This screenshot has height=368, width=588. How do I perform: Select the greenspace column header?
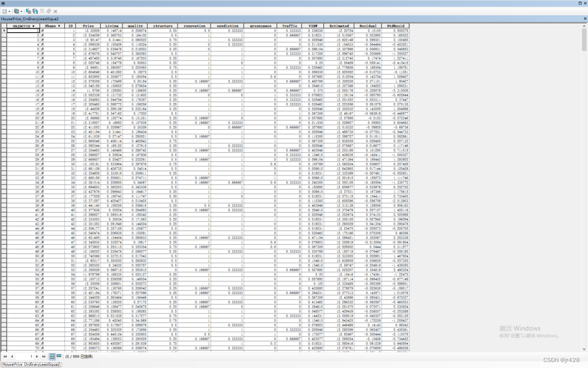coord(260,26)
